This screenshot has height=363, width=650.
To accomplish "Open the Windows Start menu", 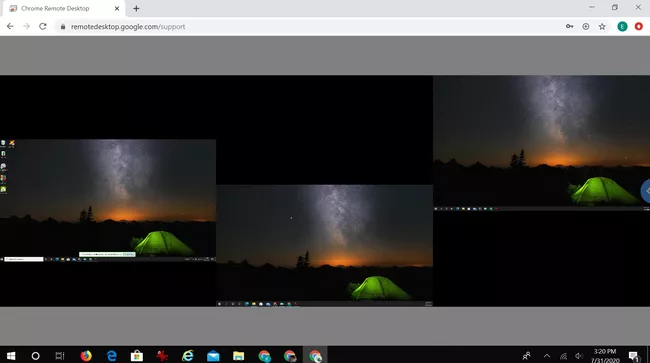I will click(11, 356).
